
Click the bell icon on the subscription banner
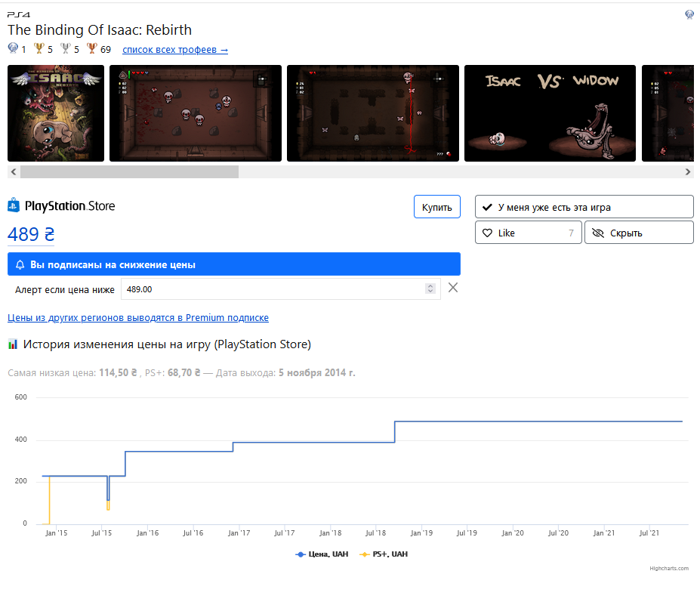point(20,264)
